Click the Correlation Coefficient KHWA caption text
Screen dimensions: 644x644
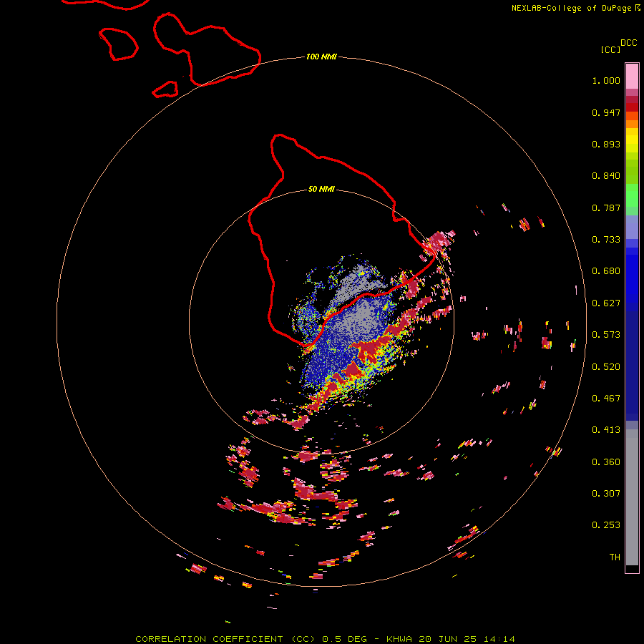[325, 639]
